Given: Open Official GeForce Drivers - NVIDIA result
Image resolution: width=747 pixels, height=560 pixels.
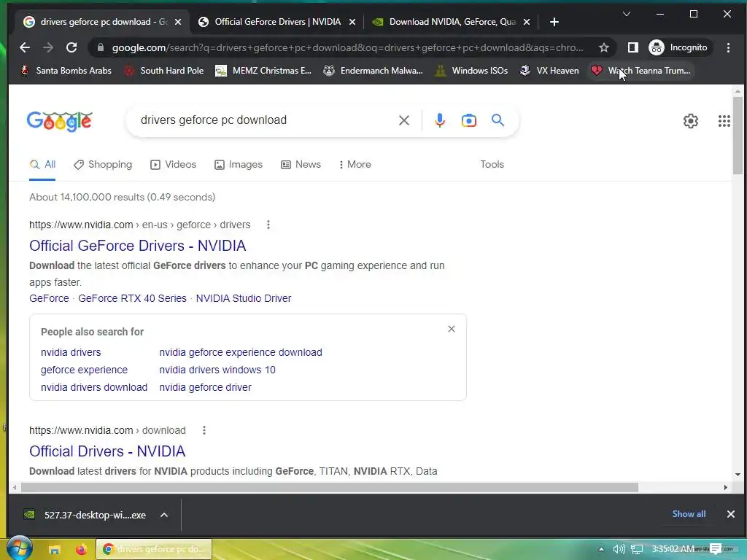Looking at the screenshot, I should pos(138,246).
